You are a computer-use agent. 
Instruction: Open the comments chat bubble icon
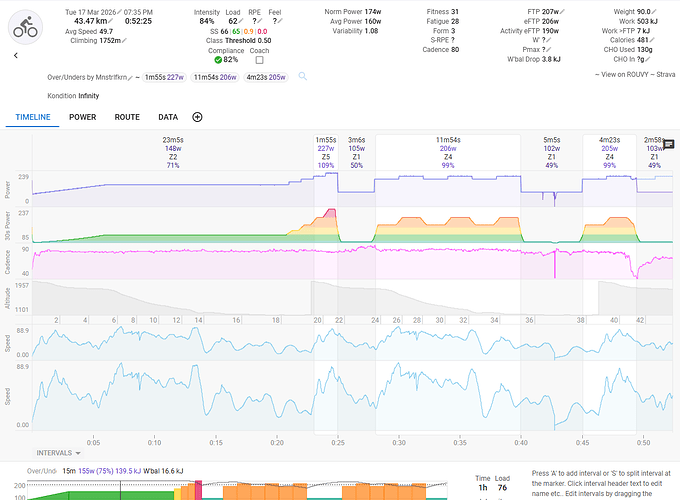point(668,144)
